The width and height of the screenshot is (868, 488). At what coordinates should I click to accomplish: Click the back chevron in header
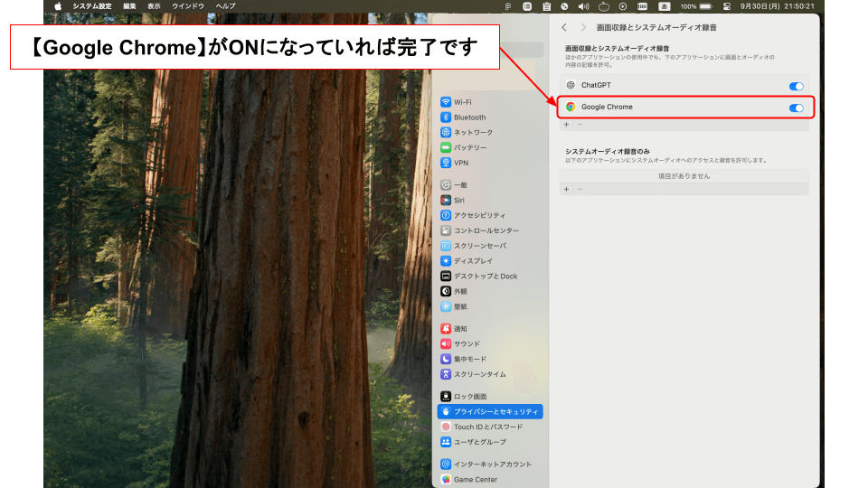(565, 28)
